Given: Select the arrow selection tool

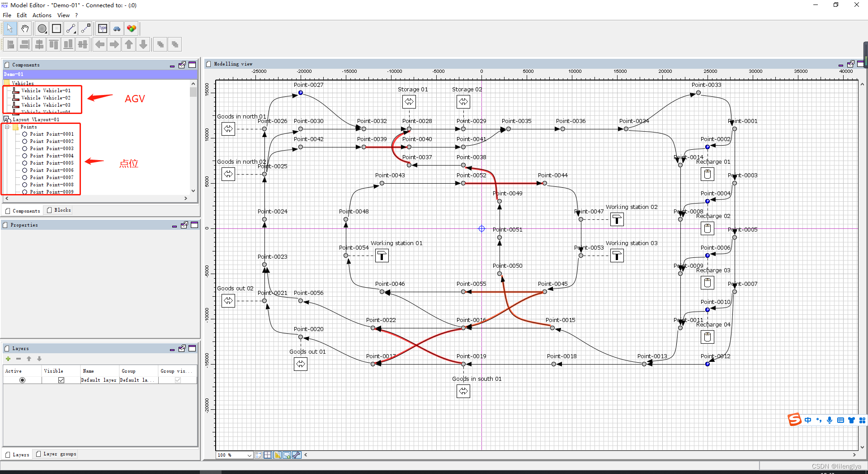Looking at the screenshot, I should pos(10,28).
